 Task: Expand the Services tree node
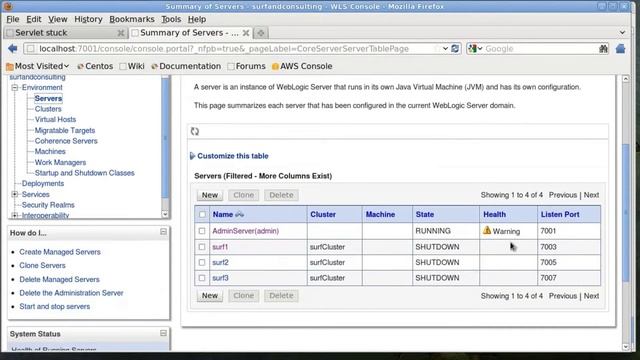15,194
